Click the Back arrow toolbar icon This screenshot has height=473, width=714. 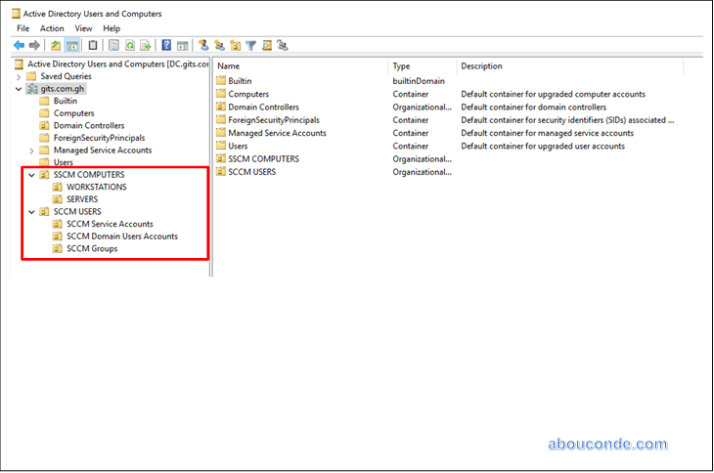[x=19, y=45]
